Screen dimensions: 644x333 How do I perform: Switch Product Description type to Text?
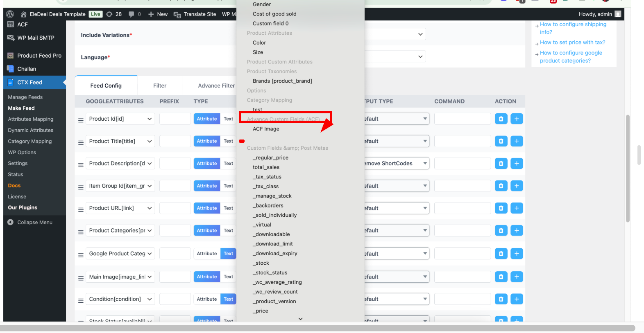228,163
